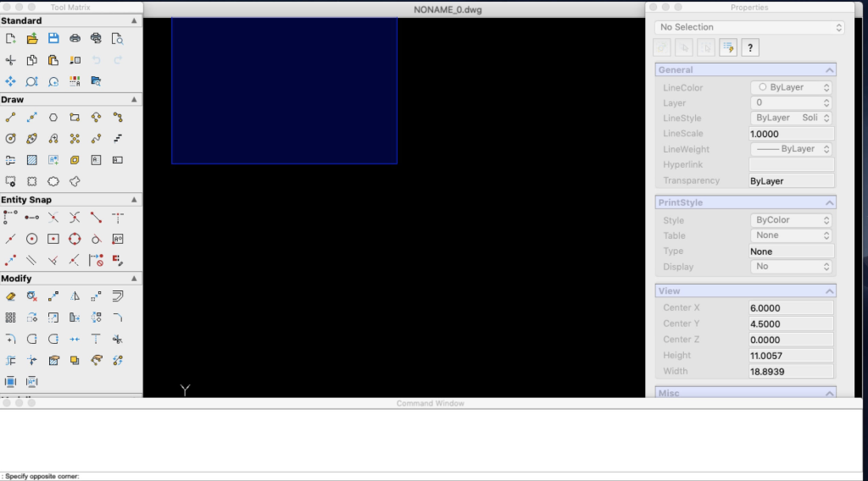
Task: Enable the Center entity snap
Action: pos(32,239)
